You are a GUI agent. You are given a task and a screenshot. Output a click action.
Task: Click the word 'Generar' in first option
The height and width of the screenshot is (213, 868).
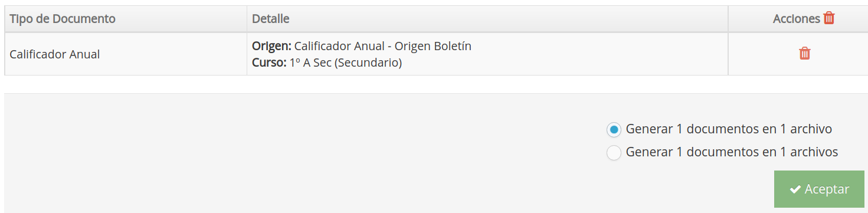[x=650, y=129]
